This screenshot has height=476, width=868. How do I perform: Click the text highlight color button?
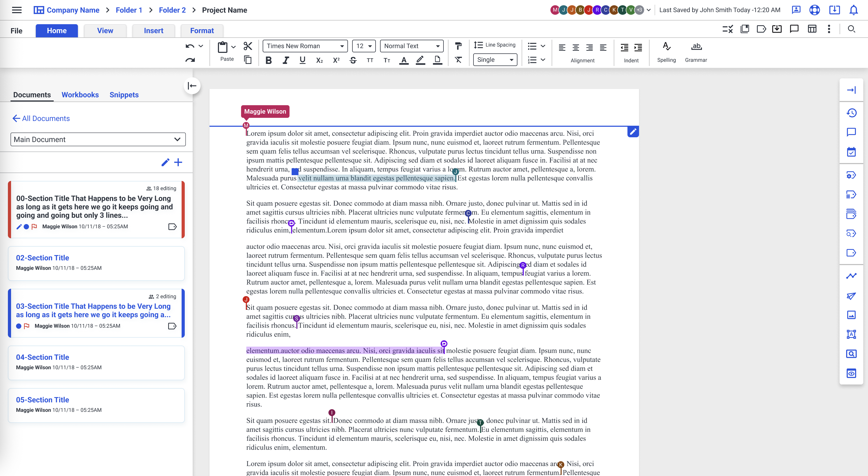click(420, 60)
